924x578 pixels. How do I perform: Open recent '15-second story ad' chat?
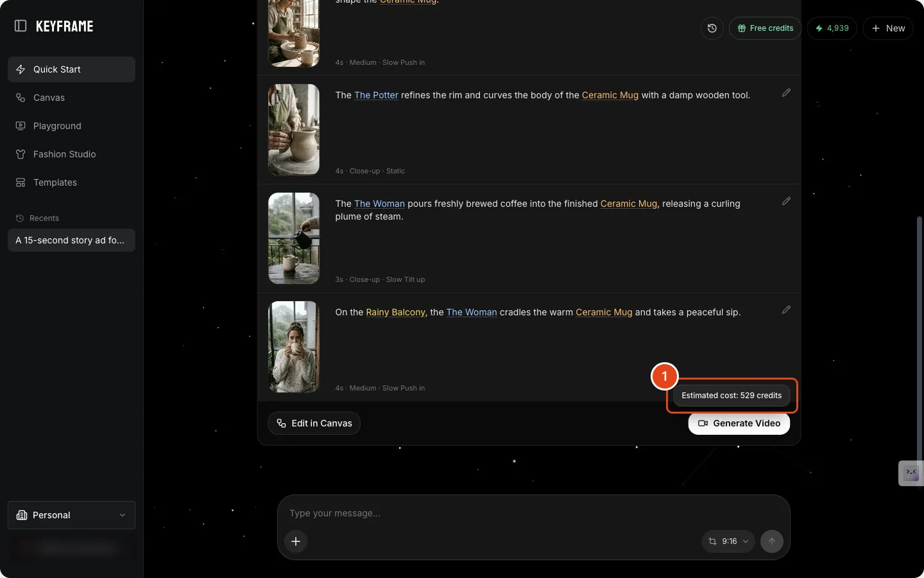point(71,240)
